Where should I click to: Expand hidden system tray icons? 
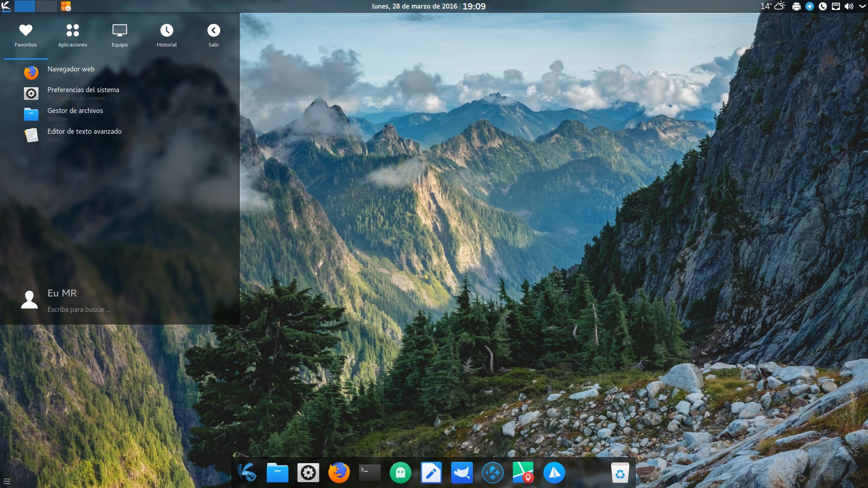(862, 6)
